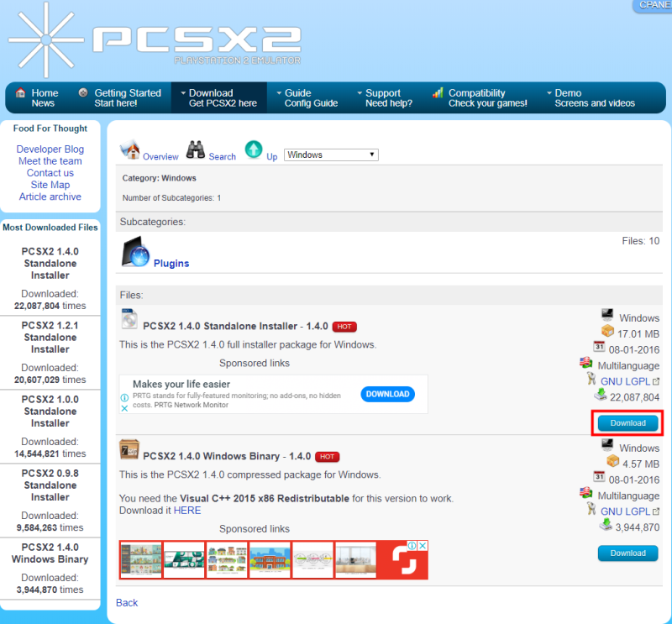This screenshot has height=624, width=672.
Task: Click PCSX2 1.4.0 Standalone Installer file title
Action: 235,326
